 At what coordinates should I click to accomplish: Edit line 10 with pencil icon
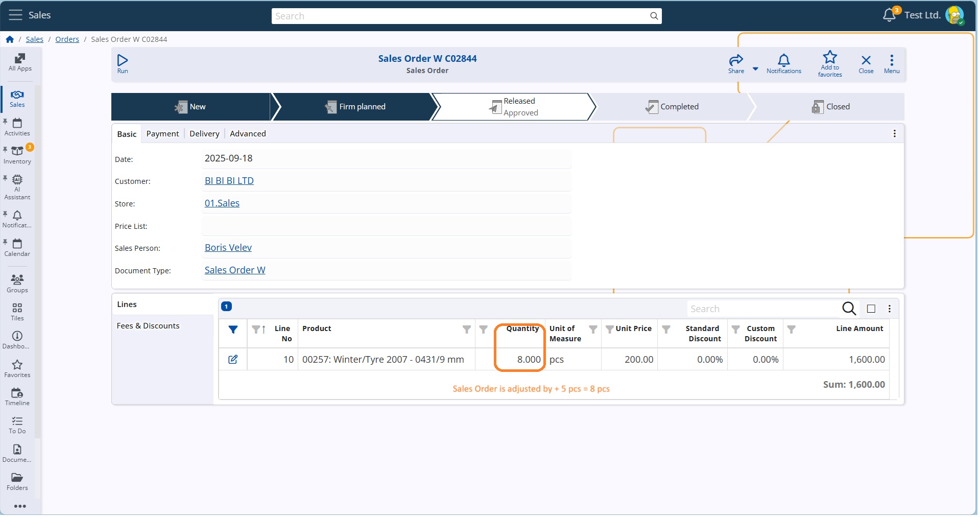pos(233,360)
